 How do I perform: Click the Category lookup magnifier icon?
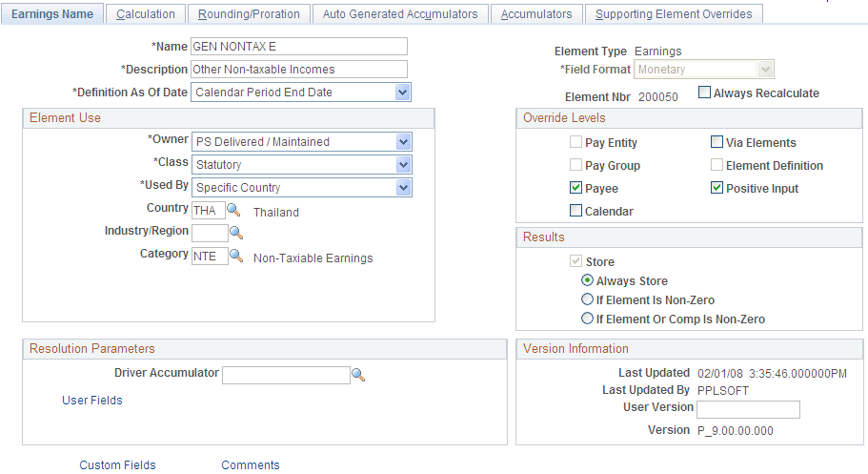pyautogui.click(x=236, y=257)
